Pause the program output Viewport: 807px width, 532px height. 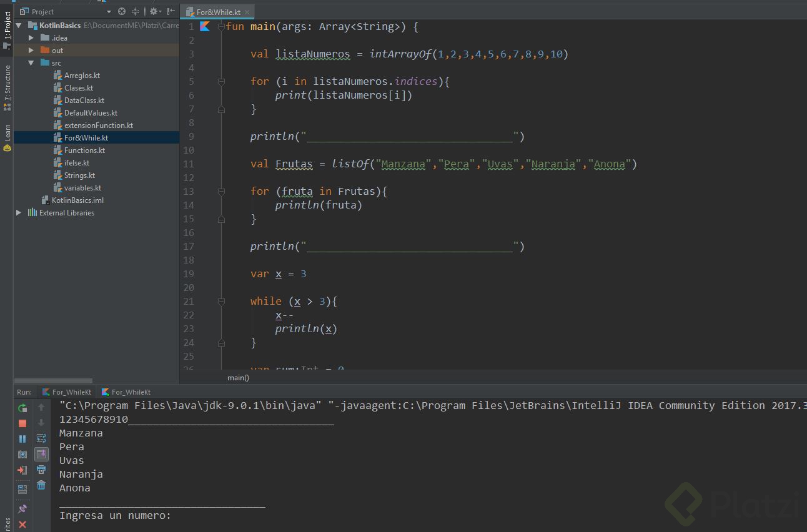click(x=22, y=439)
